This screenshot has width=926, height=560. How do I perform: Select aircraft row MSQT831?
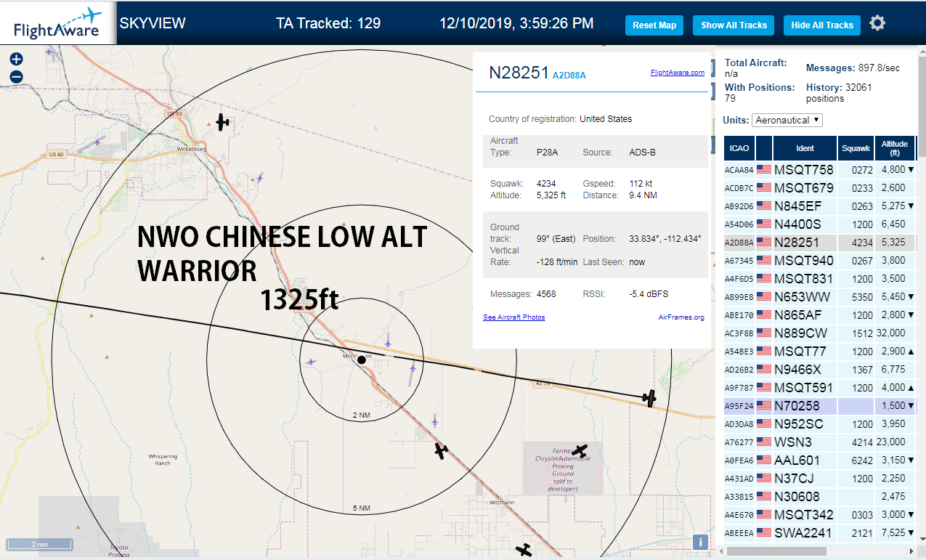click(x=820, y=279)
